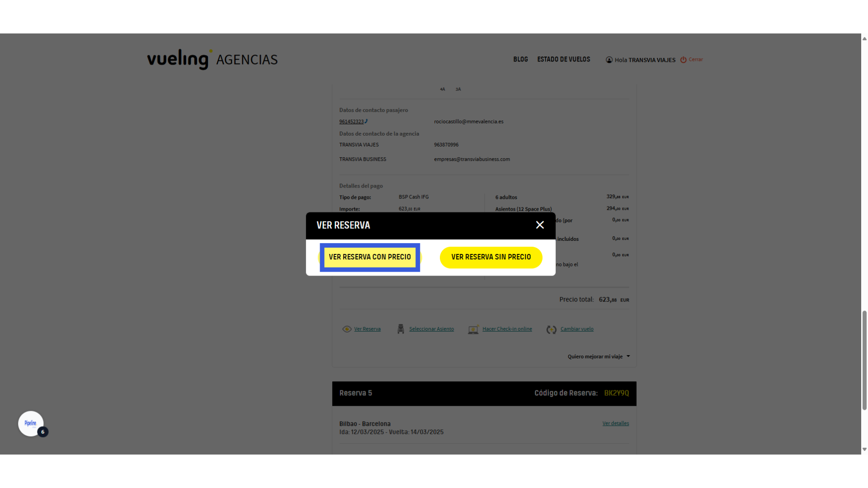Click agency phone 963870996

coord(446,145)
